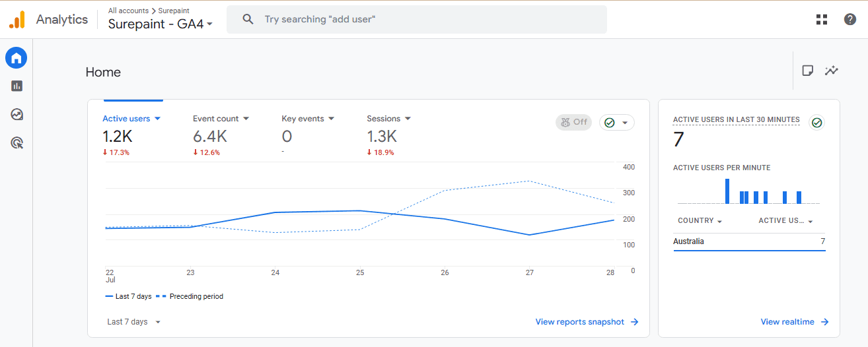Screen dimensions: 868x347
Task: Open the View realtime link
Action: tap(794, 322)
